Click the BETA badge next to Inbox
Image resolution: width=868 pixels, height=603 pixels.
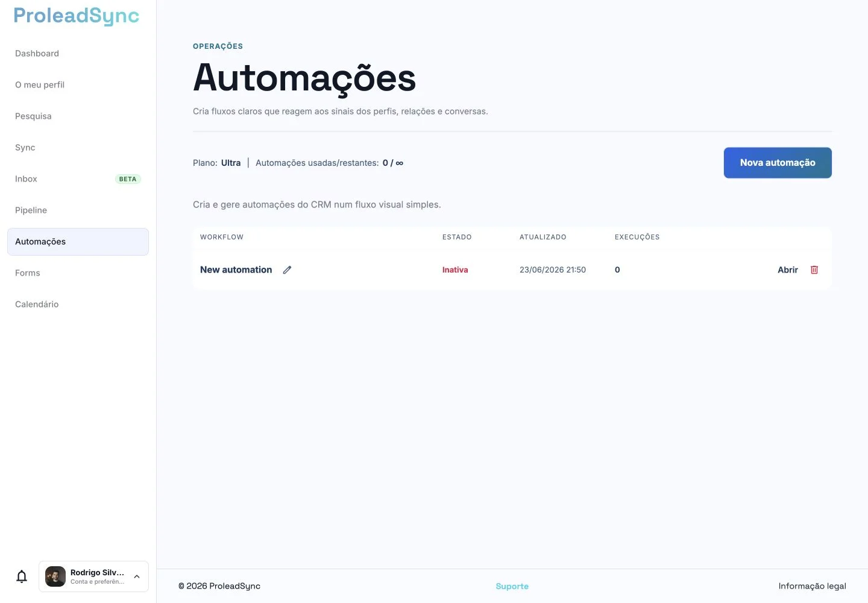click(128, 179)
